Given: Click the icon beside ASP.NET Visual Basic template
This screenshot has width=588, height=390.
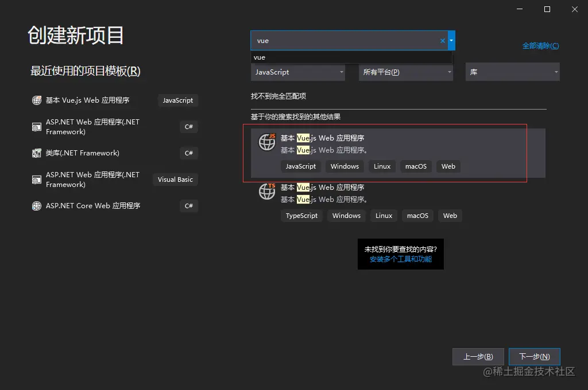Looking at the screenshot, I should click(36, 180).
